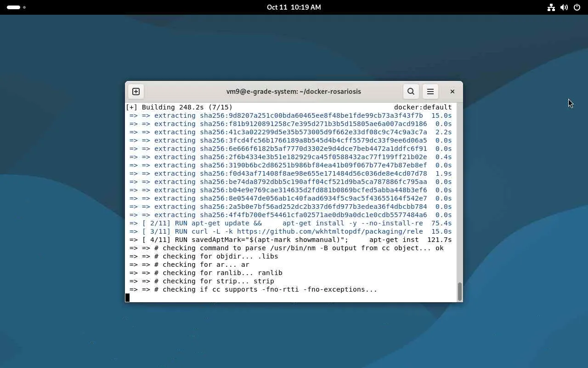Click the hash sha256:41c3a022299d5e in terminal
588x368 pixels.
click(x=313, y=132)
